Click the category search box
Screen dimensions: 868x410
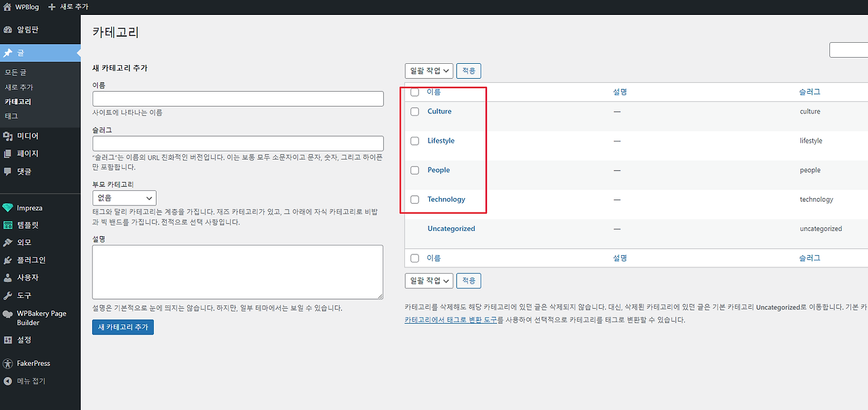(x=849, y=50)
